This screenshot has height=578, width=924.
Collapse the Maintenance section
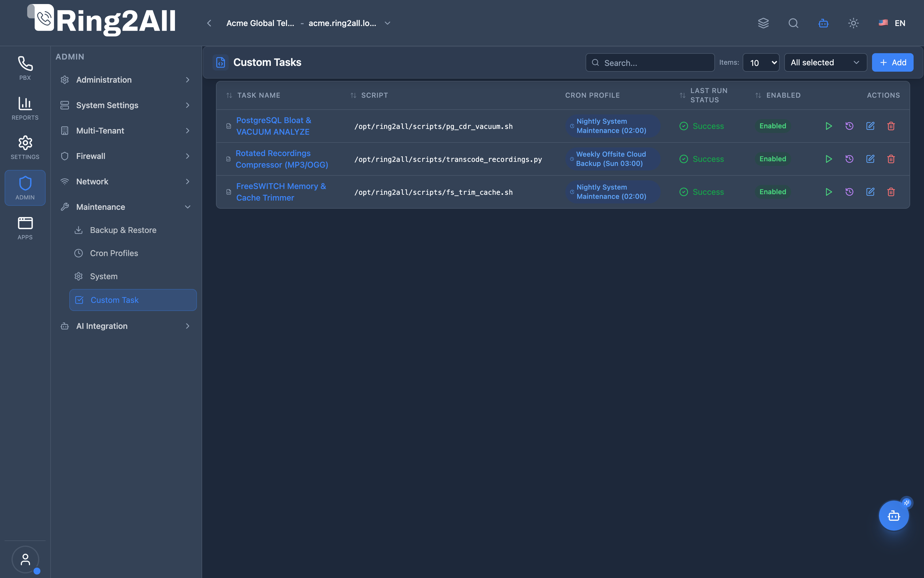[126, 207]
